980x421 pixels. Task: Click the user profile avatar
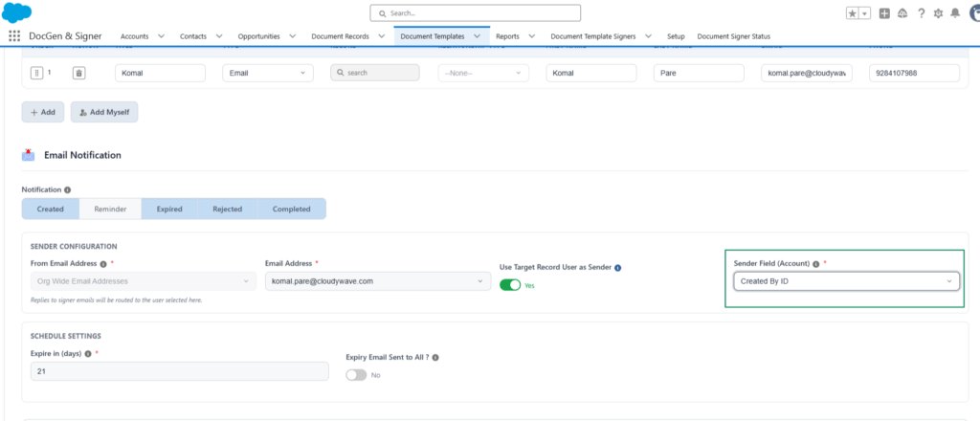pyautogui.click(x=973, y=13)
